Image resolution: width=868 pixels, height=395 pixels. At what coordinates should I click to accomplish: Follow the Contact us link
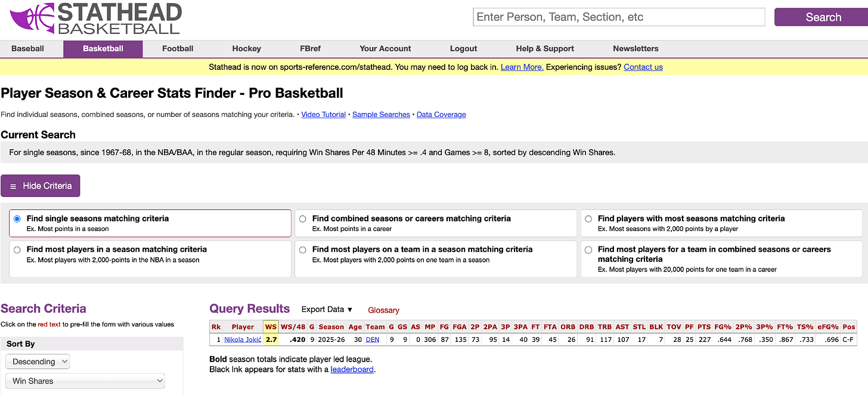[643, 67]
